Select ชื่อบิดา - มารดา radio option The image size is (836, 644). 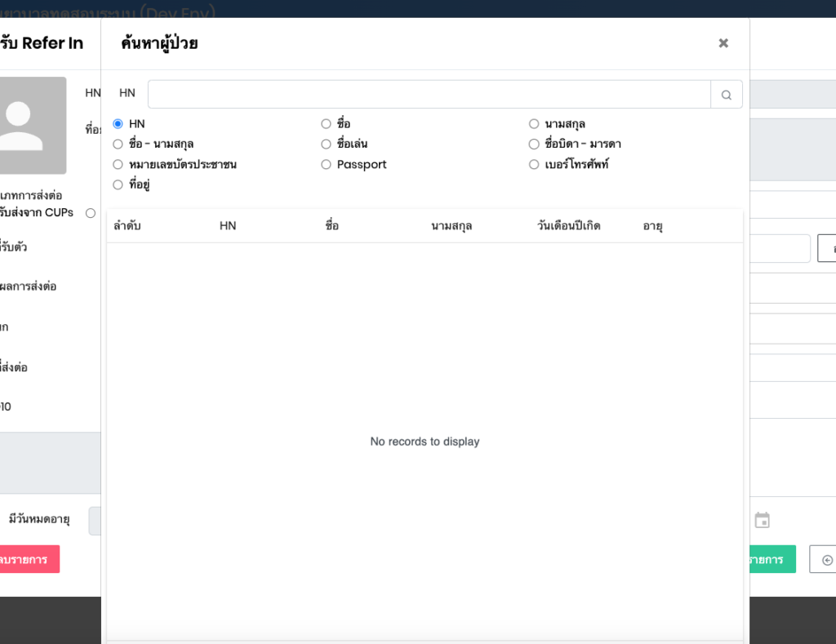534,144
